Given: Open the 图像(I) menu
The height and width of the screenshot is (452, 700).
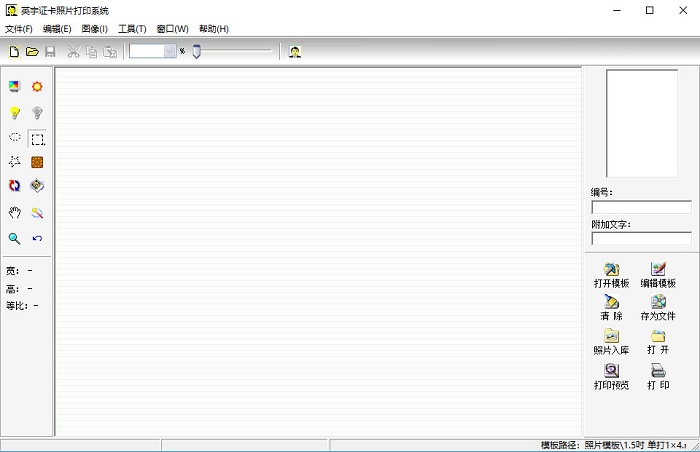Looking at the screenshot, I should pos(95,29).
